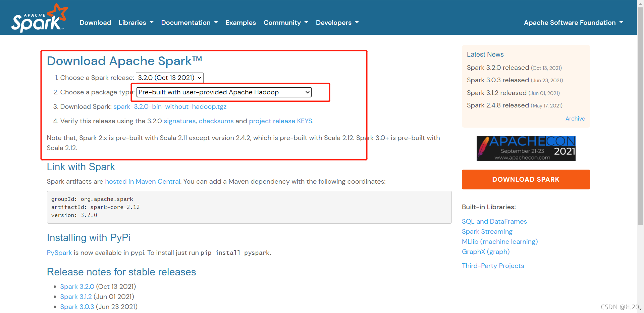Open Apache Software Foundation dropdown
Viewport: 644px width, 313px height.
click(573, 23)
